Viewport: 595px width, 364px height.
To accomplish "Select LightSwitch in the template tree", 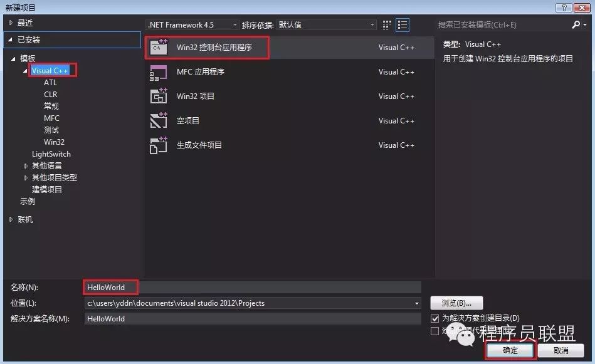I will (51, 154).
